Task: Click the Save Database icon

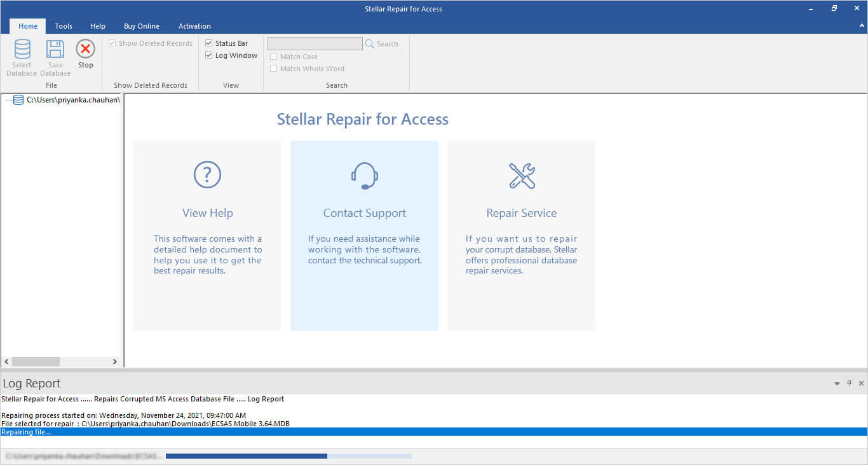Action: [55, 56]
